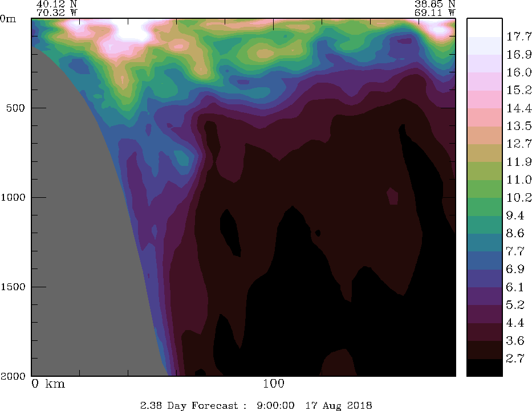Click the colorbar value label 9.4

pos(515,215)
